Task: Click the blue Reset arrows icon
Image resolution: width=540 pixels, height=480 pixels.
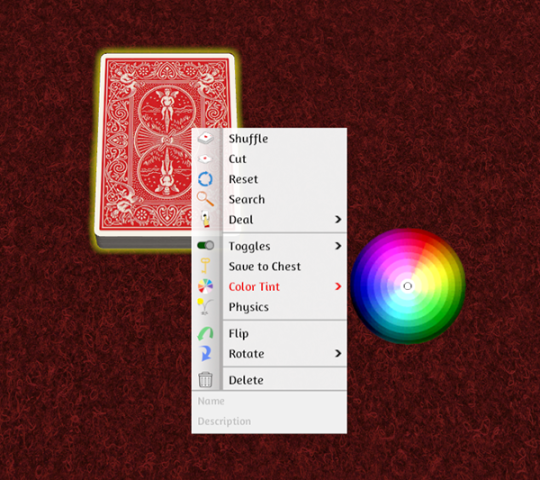Action: click(205, 179)
